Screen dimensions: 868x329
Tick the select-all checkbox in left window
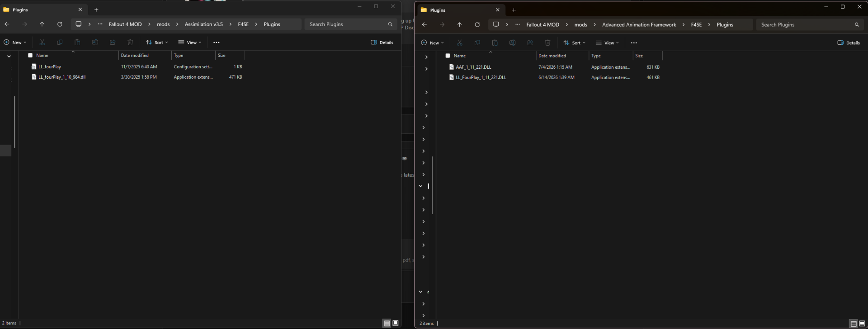coord(30,56)
